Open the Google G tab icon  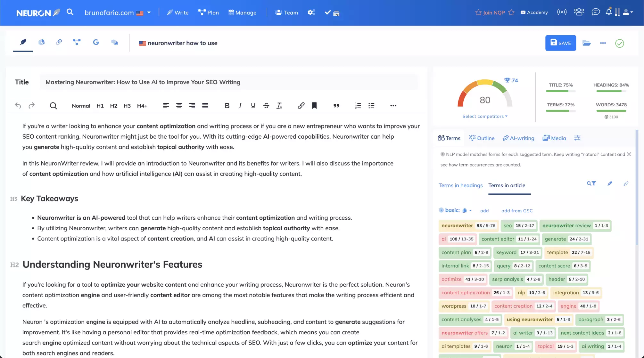(96, 42)
